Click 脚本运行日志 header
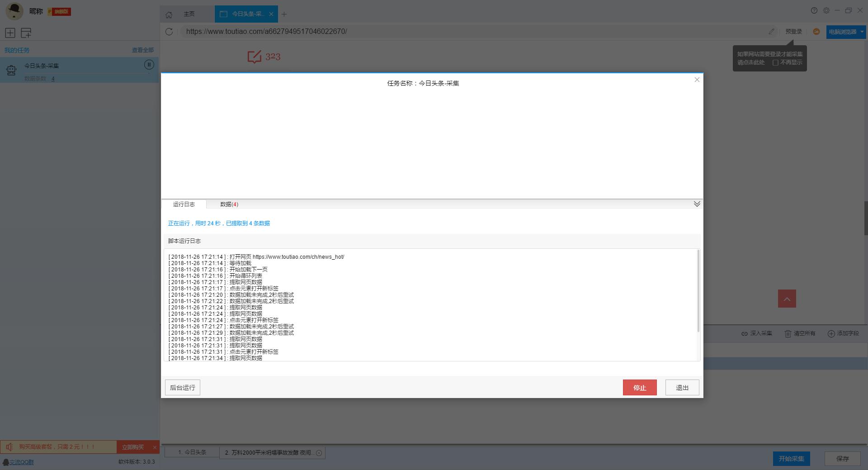The image size is (868, 470). pyautogui.click(x=184, y=241)
